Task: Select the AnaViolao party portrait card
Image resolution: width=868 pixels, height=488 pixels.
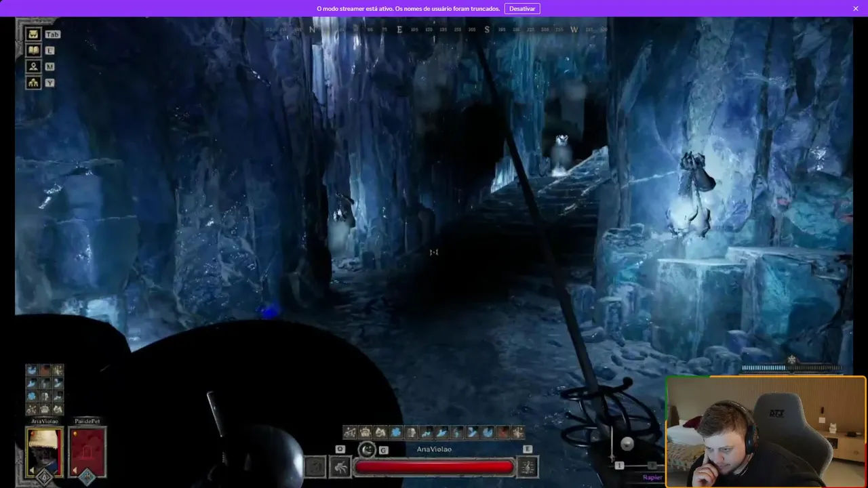Action: coord(45,451)
